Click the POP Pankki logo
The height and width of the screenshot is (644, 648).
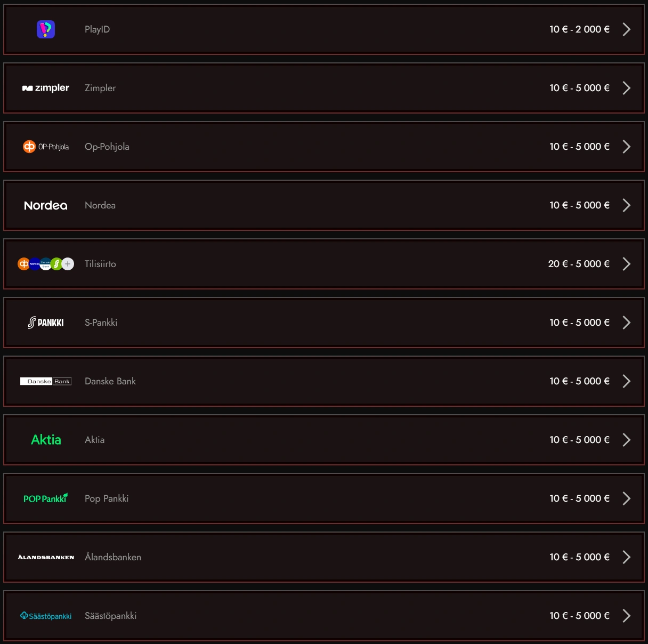click(46, 498)
